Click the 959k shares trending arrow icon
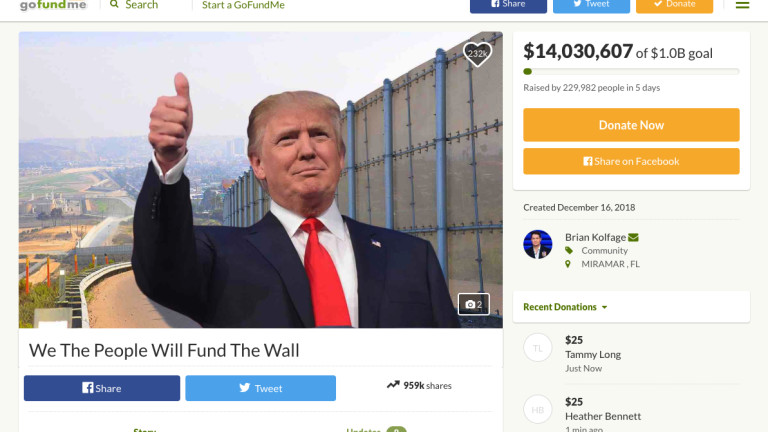This screenshot has width=768, height=432. 393,385
